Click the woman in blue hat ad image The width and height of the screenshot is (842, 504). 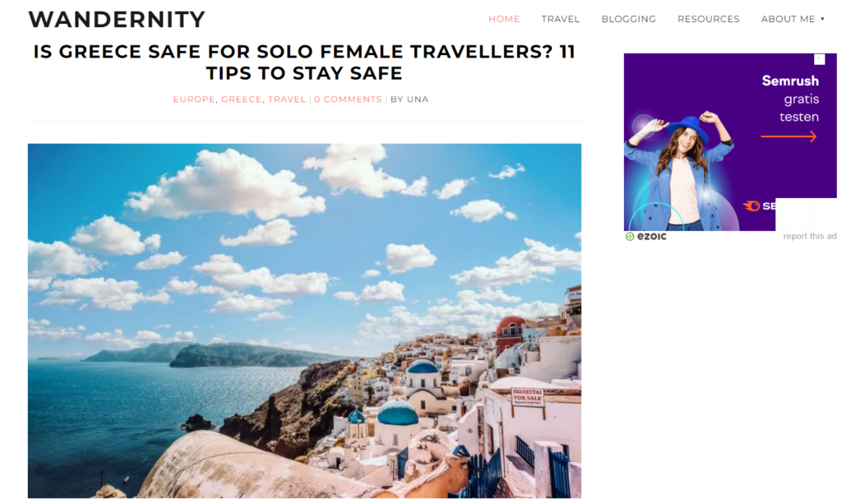679,172
